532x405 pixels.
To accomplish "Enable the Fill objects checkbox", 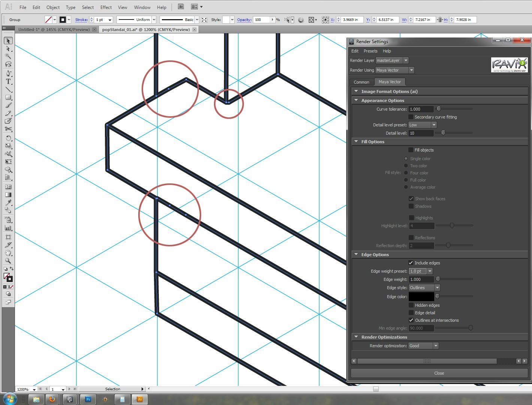I will point(411,150).
